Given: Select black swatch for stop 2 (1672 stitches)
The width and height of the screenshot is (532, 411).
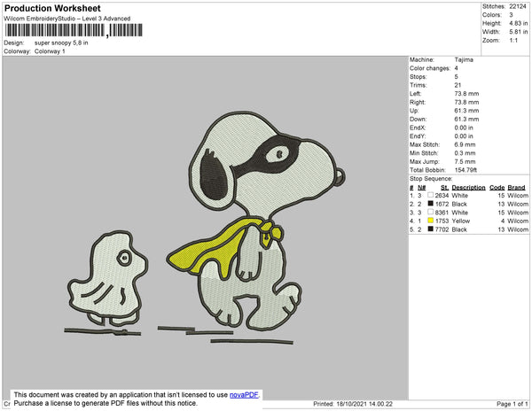Looking at the screenshot, I should [431, 204].
